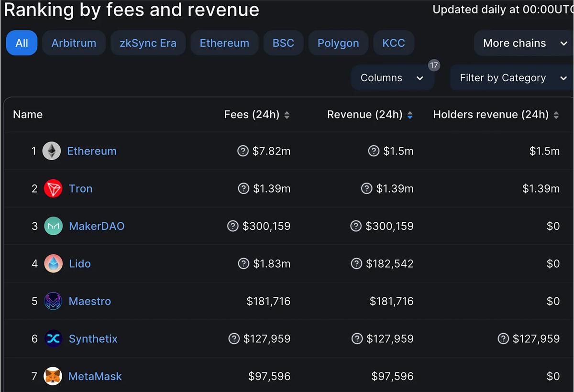Click the MakerDAO logo icon
The width and height of the screenshot is (574, 392).
click(54, 226)
